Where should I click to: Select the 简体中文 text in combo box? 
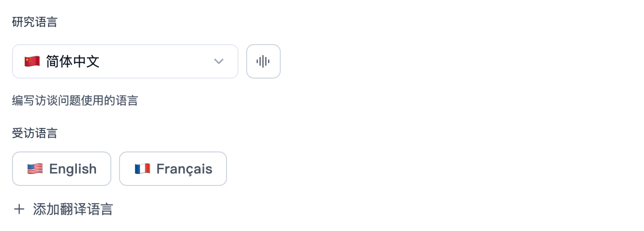click(x=73, y=61)
